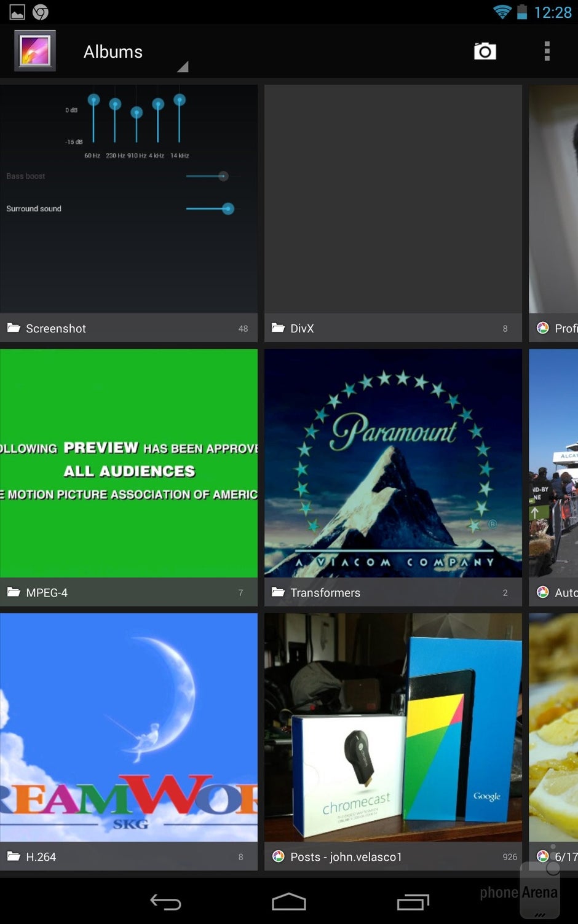578x924 pixels.
Task: Tap the clock showing 12:28
Action: click(552, 12)
